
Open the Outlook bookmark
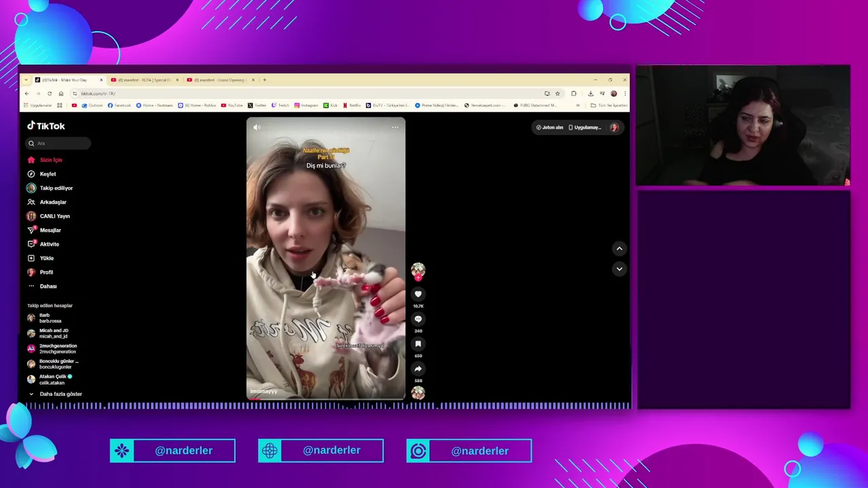92,105
